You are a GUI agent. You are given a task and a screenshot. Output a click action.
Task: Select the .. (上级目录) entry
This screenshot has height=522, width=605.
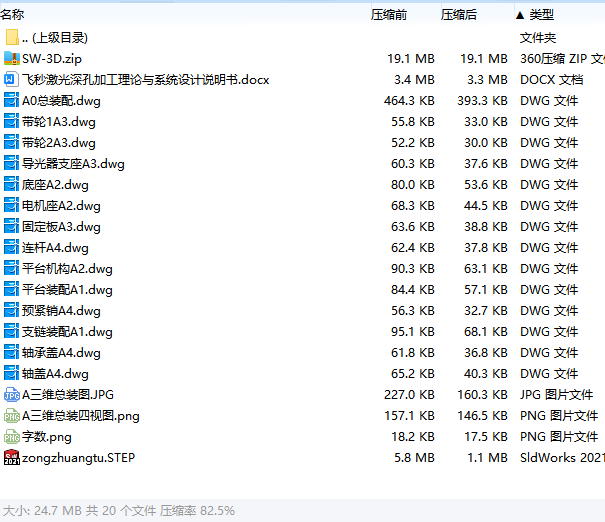point(55,37)
